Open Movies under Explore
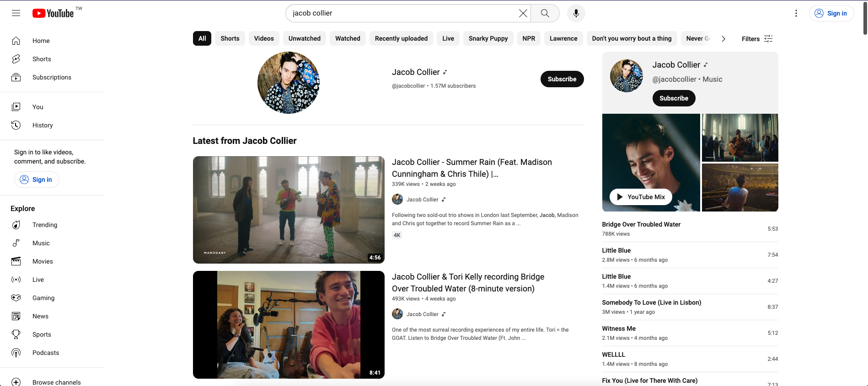 [x=52, y=261]
